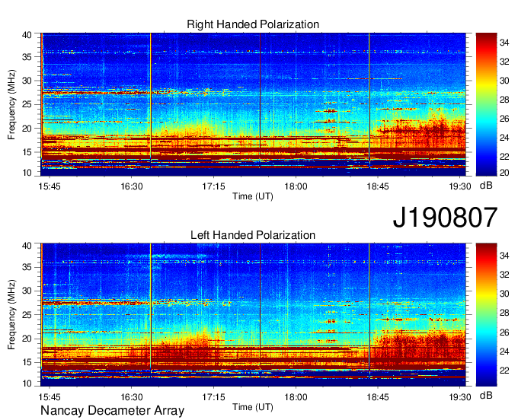Click the 30 MHz tick of Left Handed plot
Image resolution: width=518 pixels, height=420 pixels.
[27, 291]
